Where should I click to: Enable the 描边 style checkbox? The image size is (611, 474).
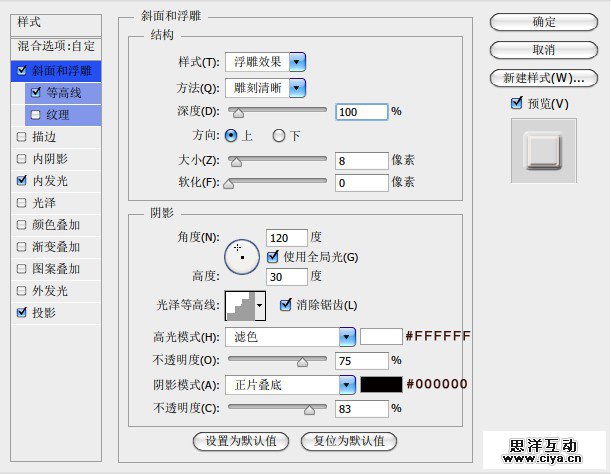point(22,137)
